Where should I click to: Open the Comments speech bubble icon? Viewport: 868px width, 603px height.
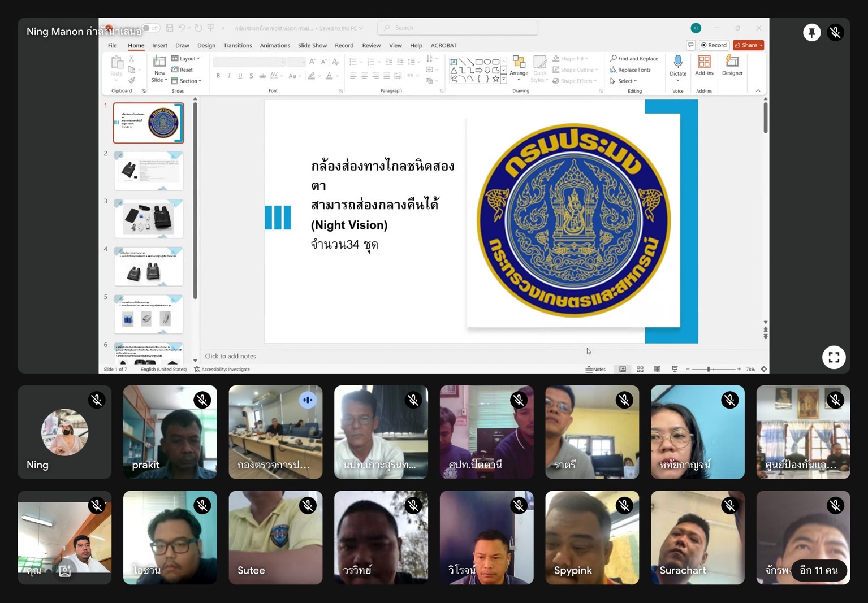pyautogui.click(x=691, y=45)
